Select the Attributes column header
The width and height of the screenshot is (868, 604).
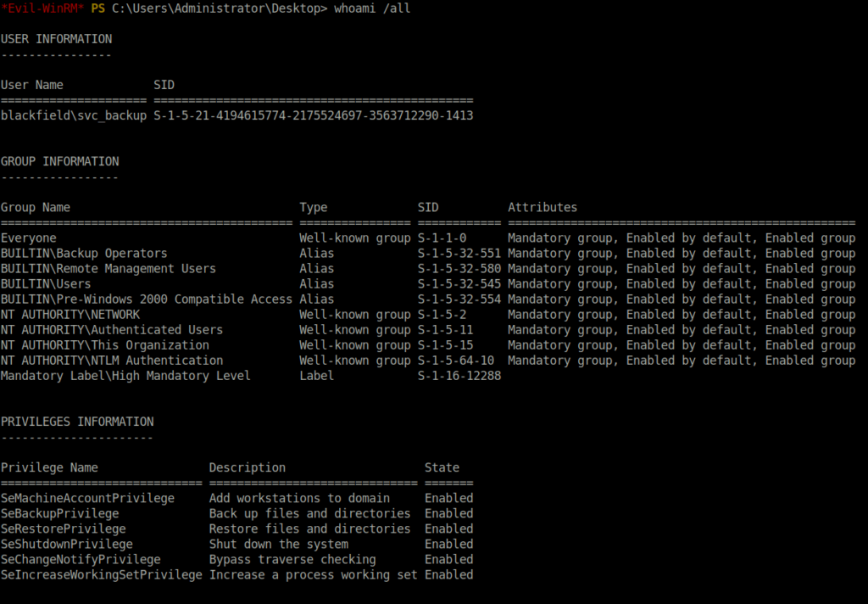pos(542,207)
